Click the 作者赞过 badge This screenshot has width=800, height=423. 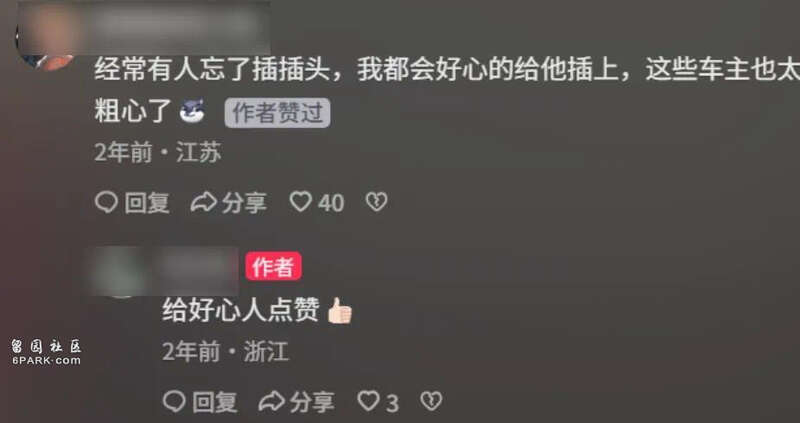pos(278,113)
